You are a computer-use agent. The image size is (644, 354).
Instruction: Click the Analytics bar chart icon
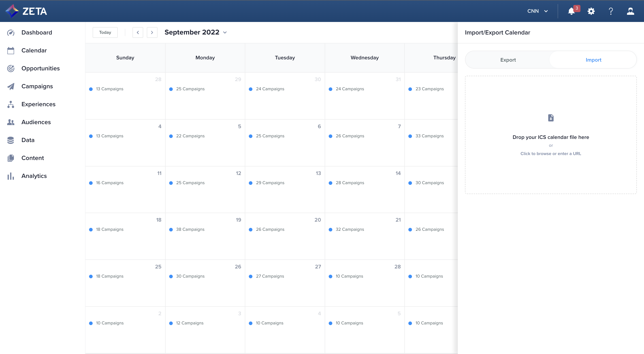pyautogui.click(x=11, y=176)
